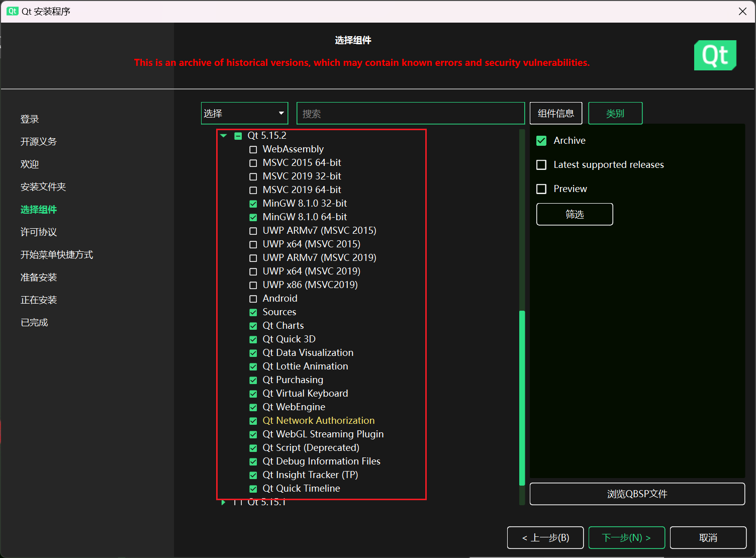The image size is (756, 558).
Task: Uncheck Qt Virtual Keyboard checkbox
Action: click(x=253, y=394)
